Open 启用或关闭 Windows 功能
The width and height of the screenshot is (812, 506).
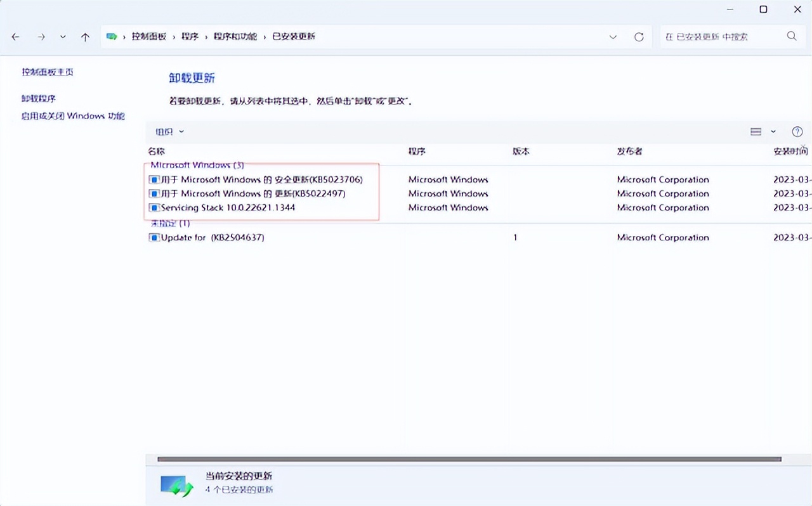(73, 115)
